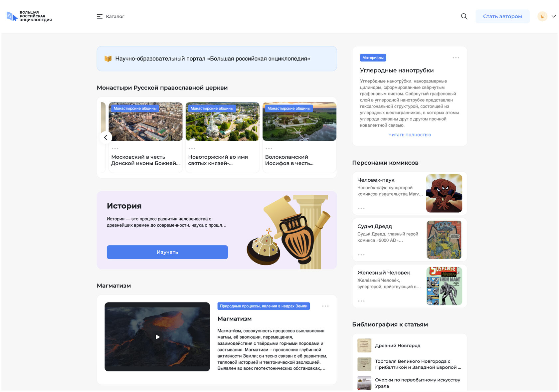Screen dimensions: 559x392
Task: Show previous monasteries with carousel left arrow
Action: click(x=106, y=137)
